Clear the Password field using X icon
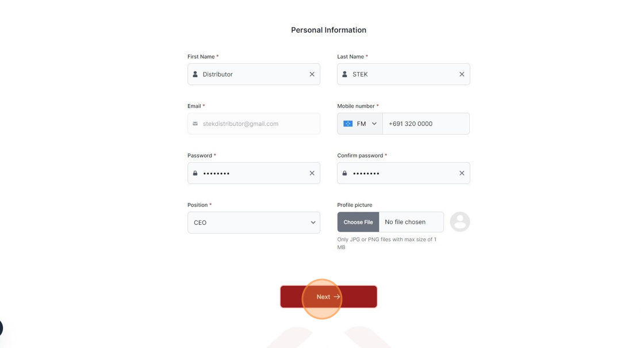Image resolution: width=644 pixels, height=348 pixels. (x=312, y=173)
